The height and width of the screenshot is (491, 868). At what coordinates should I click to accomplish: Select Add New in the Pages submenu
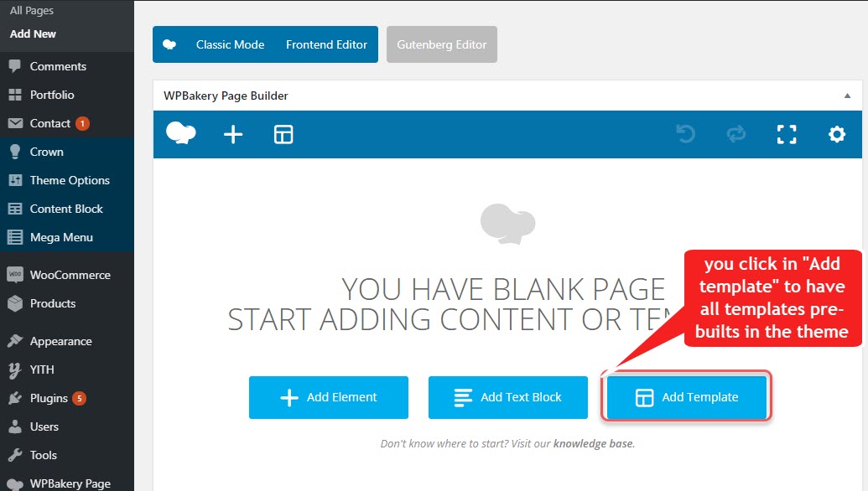33,34
